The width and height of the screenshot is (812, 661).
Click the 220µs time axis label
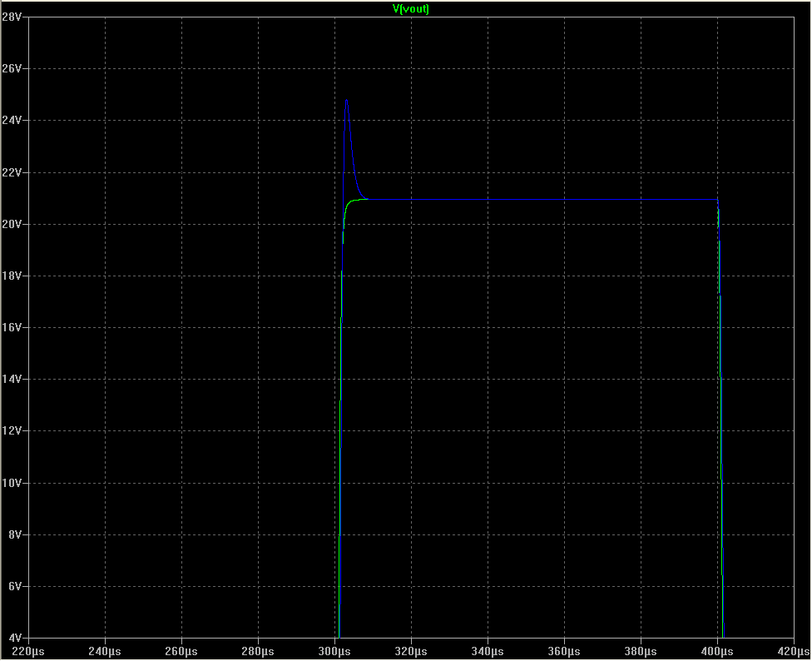pos(28,652)
